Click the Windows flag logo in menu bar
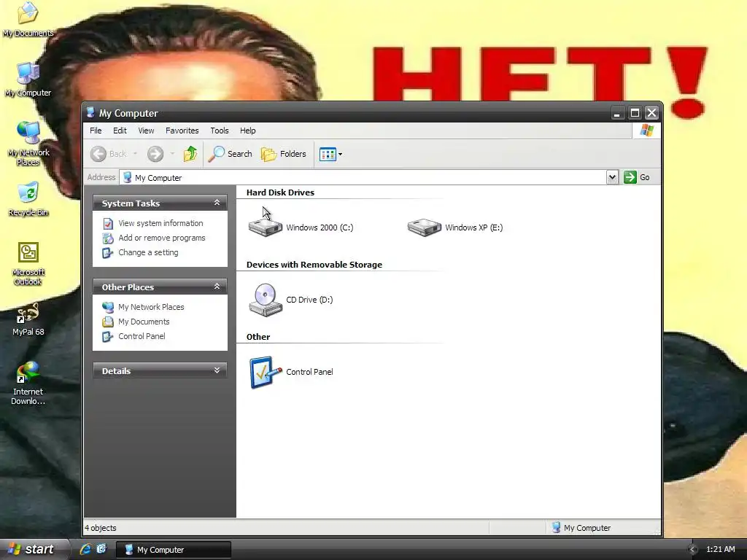This screenshot has height=560, width=747. point(646,131)
